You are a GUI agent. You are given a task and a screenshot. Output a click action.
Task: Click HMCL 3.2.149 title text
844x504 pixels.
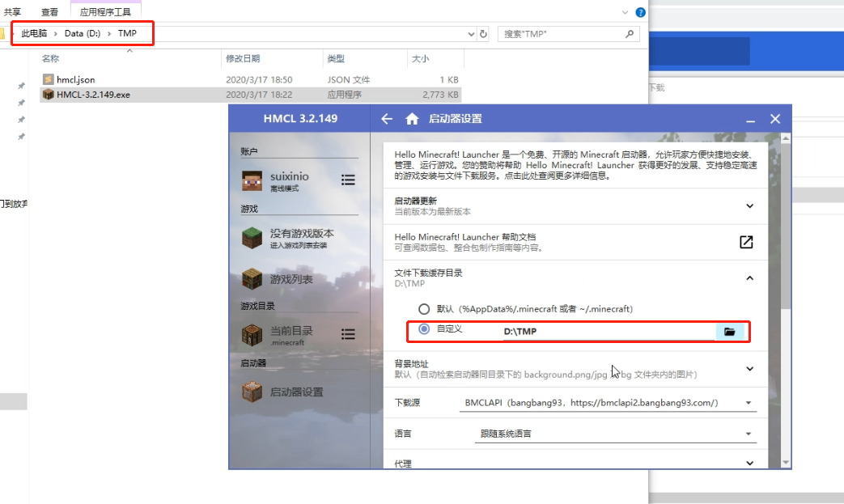300,119
